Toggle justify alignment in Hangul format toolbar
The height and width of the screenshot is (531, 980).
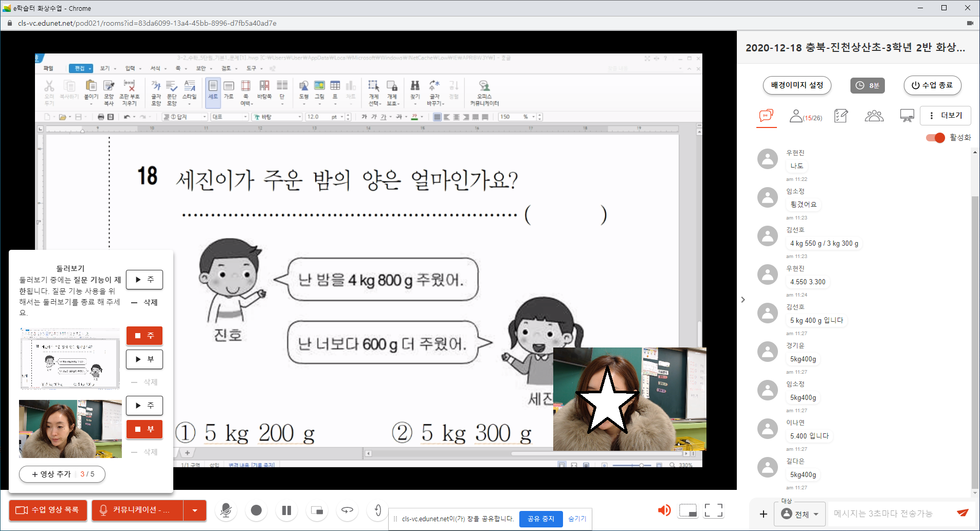(437, 117)
